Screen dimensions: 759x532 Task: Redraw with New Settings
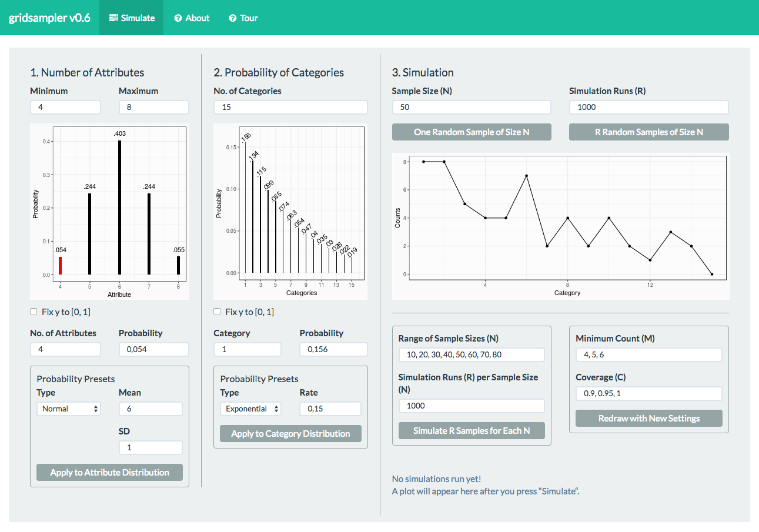coord(649,419)
